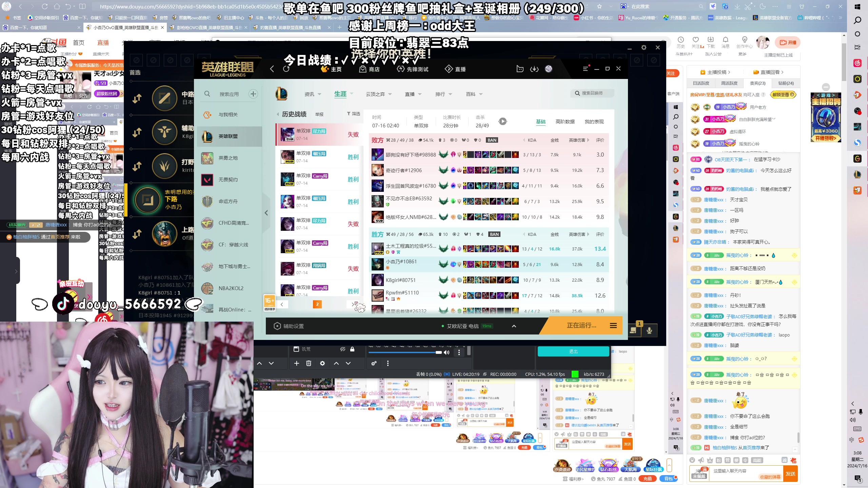Open 直播 with the diamond icon in top bar
Screen dimensions: 868x488
tap(455, 69)
